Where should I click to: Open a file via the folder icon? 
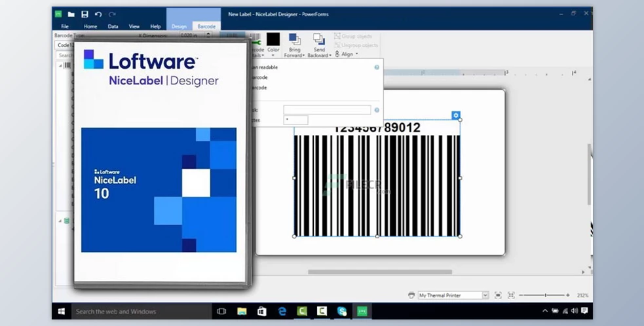[71, 14]
